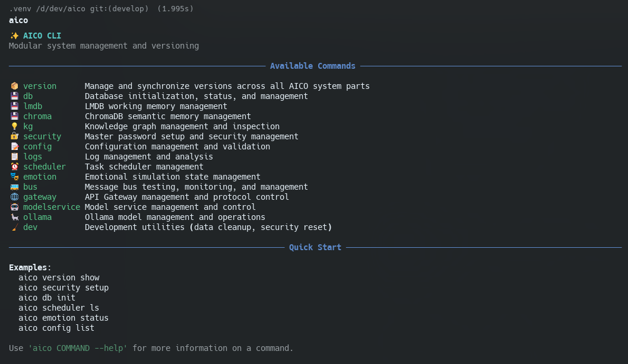
Task: Select the green 'ollama' command name
Action: point(37,217)
